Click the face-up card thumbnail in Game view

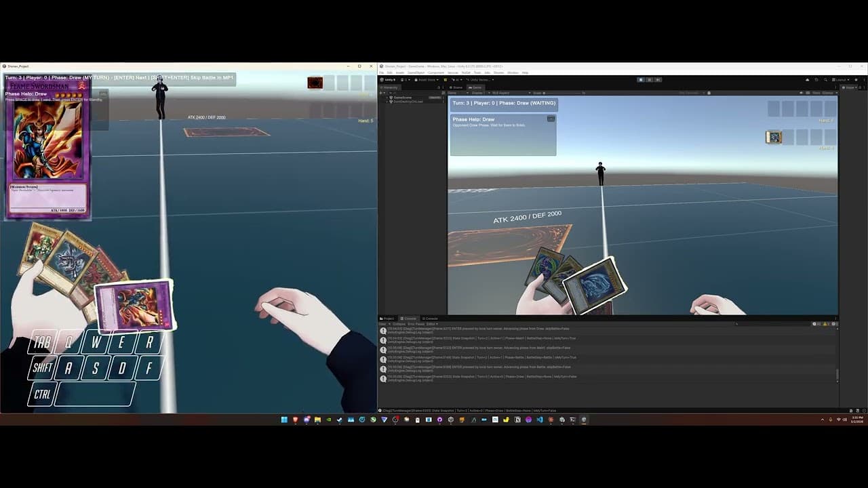[x=774, y=137]
